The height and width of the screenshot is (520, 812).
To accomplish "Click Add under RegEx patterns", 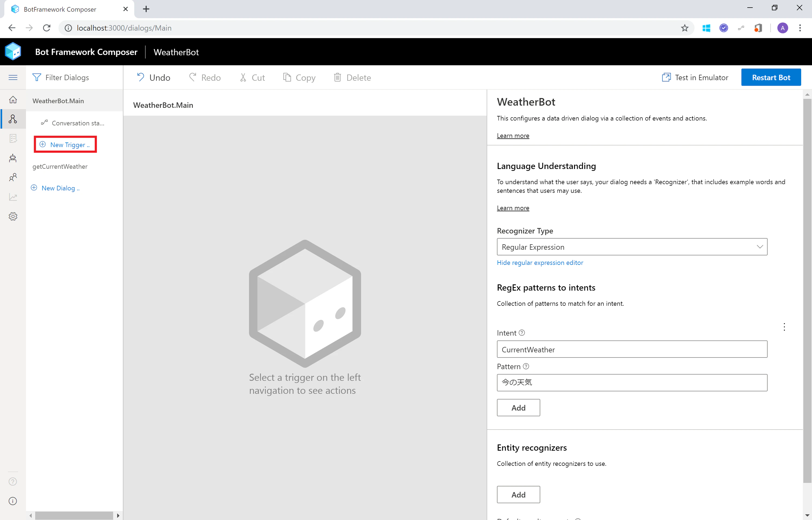I will pos(518,408).
